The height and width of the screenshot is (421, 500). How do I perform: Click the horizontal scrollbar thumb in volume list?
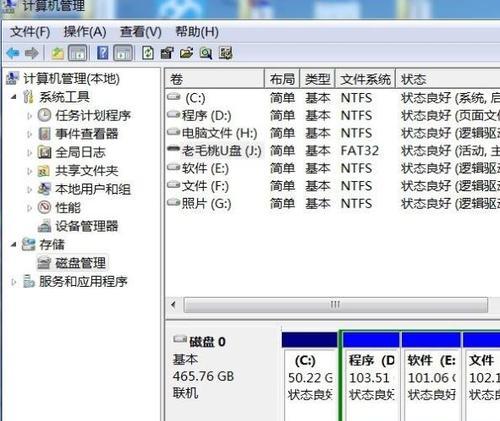coord(336,305)
